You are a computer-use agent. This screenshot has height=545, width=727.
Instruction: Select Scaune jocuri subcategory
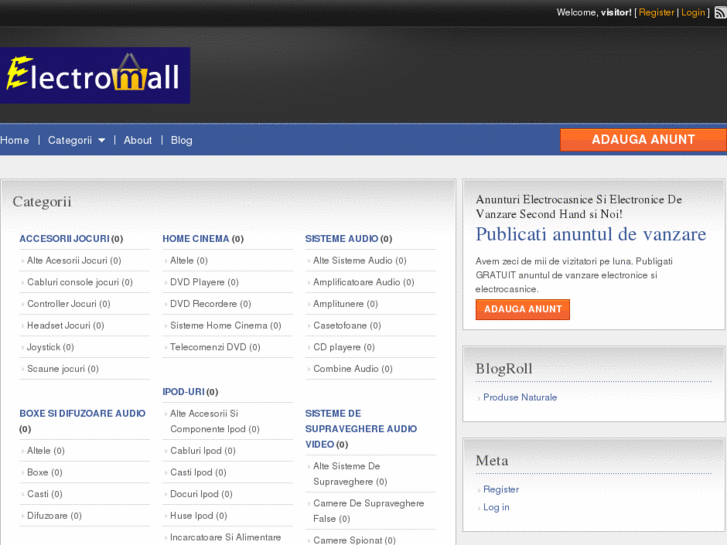pyautogui.click(x=56, y=369)
